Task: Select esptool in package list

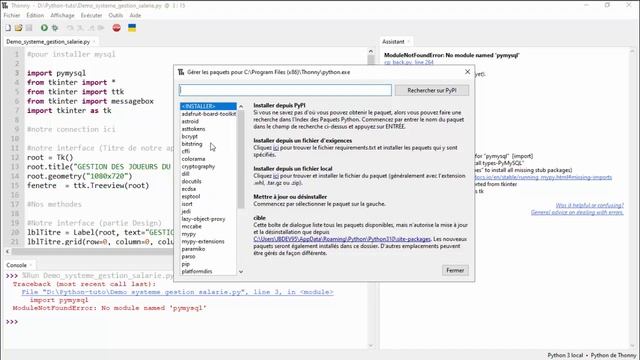Action: click(x=191, y=196)
